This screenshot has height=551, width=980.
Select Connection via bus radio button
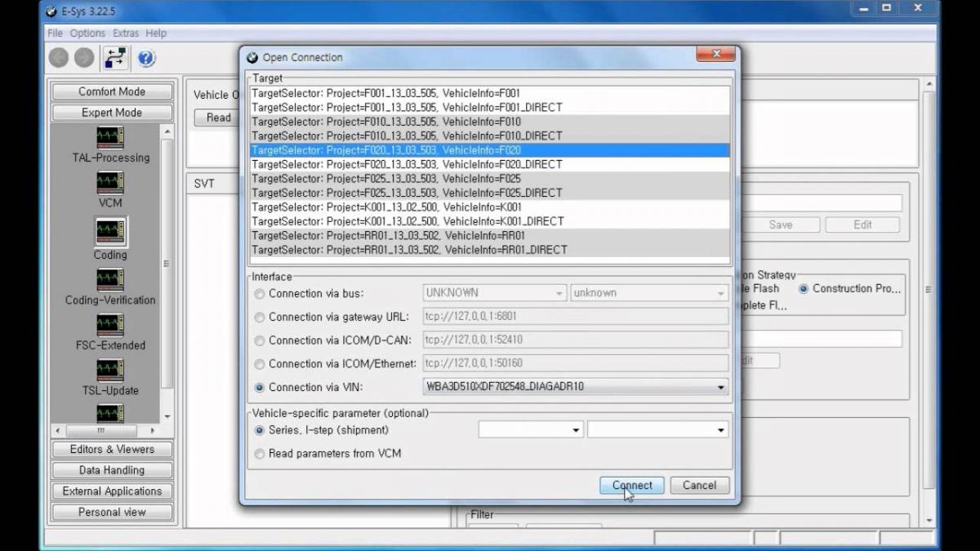click(260, 294)
